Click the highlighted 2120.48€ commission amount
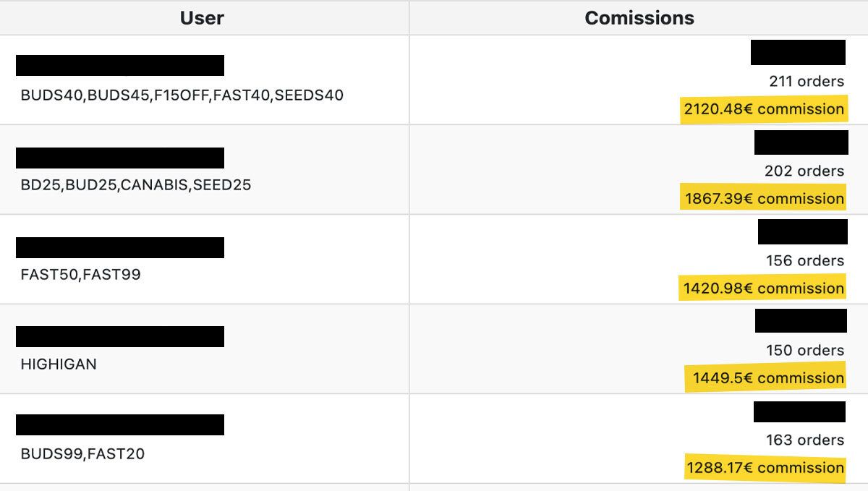868x491 pixels. click(764, 109)
